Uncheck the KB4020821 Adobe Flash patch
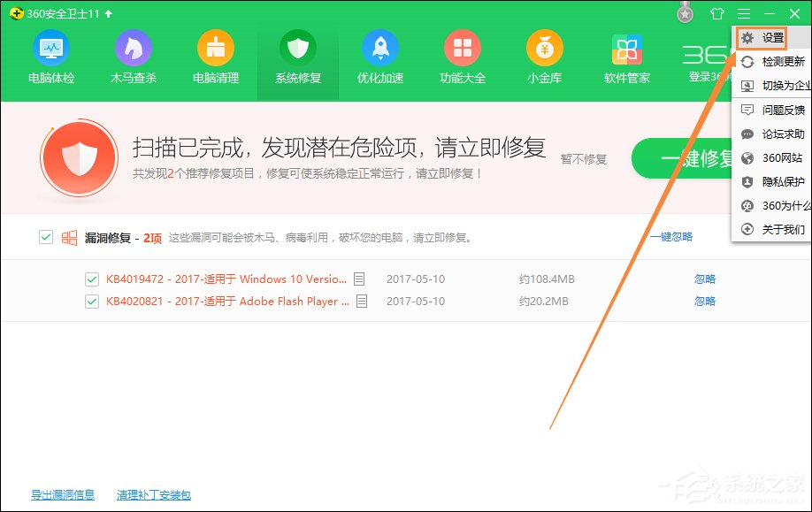The image size is (812, 512). click(x=91, y=301)
